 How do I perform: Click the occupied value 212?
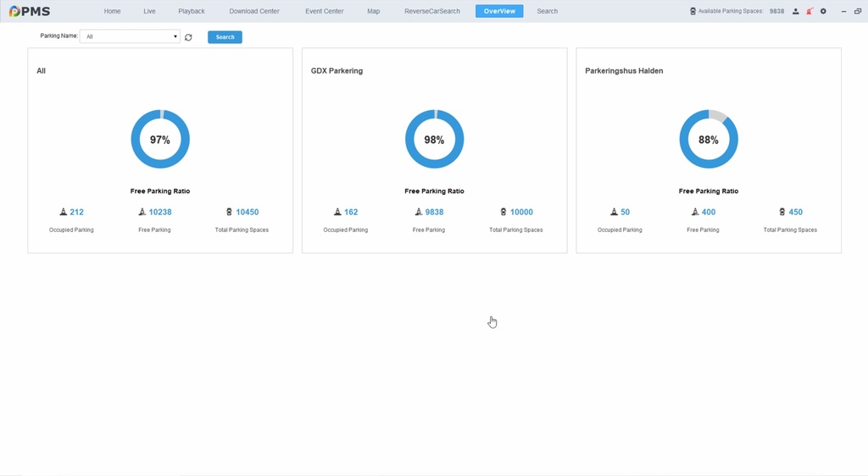coord(77,212)
